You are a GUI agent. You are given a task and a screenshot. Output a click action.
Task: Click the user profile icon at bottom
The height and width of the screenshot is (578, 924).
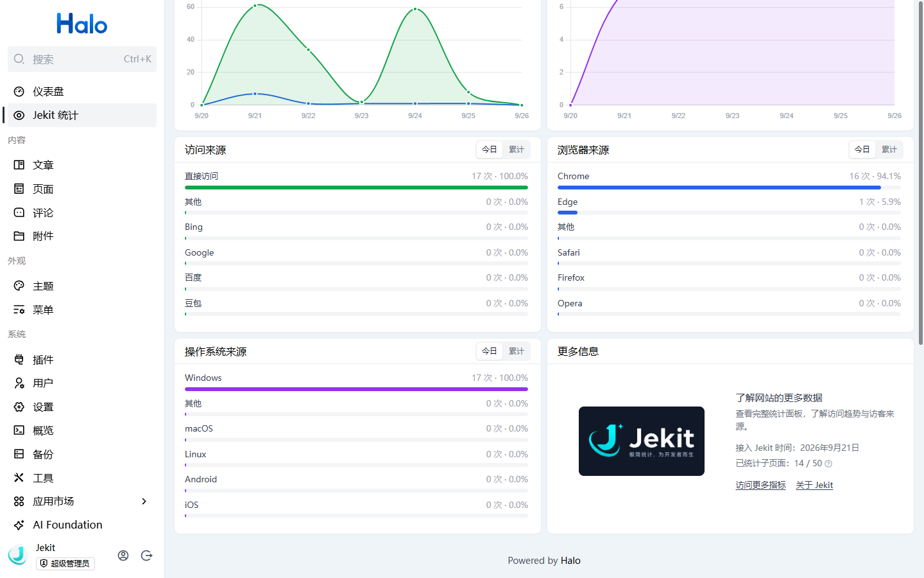pyautogui.click(x=123, y=556)
